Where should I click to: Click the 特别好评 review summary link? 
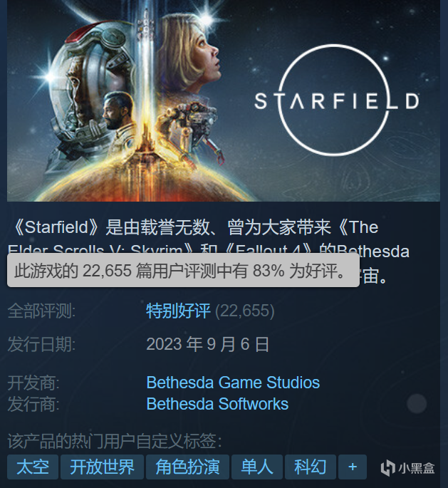tap(178, 311)
